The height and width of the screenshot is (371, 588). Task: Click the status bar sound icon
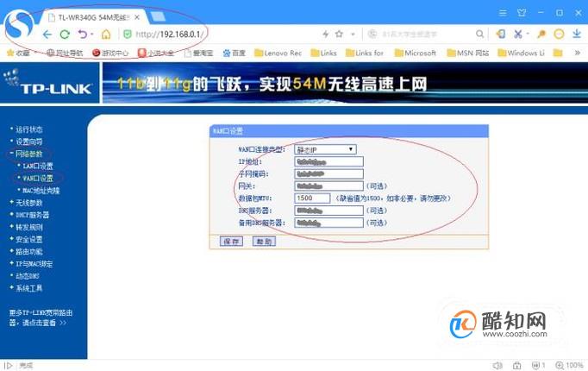tap(497, 365)
